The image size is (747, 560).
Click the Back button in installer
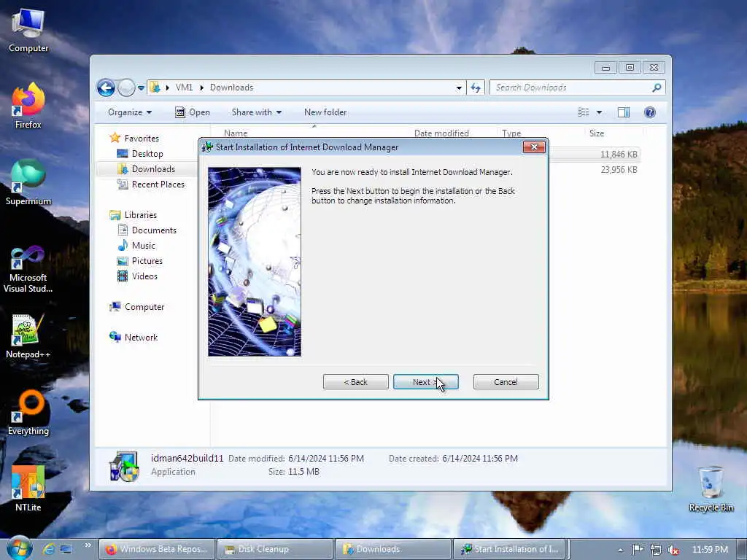(355, 382)
